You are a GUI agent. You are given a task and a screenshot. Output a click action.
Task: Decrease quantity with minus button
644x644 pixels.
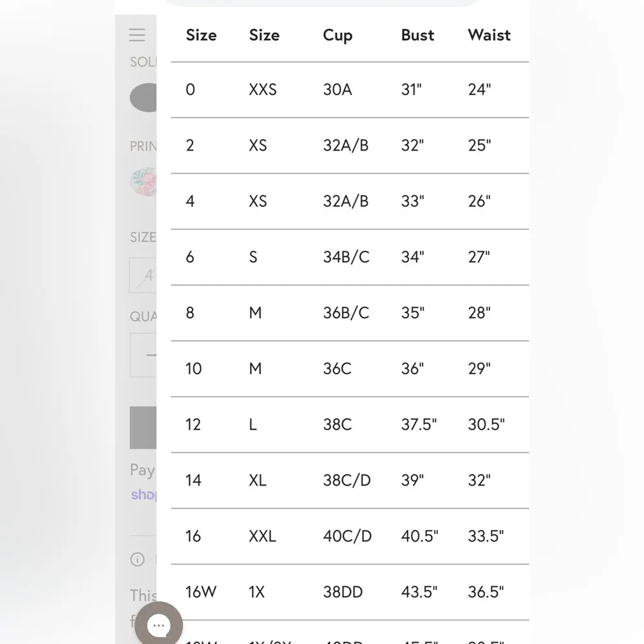(x=149, y=355)
